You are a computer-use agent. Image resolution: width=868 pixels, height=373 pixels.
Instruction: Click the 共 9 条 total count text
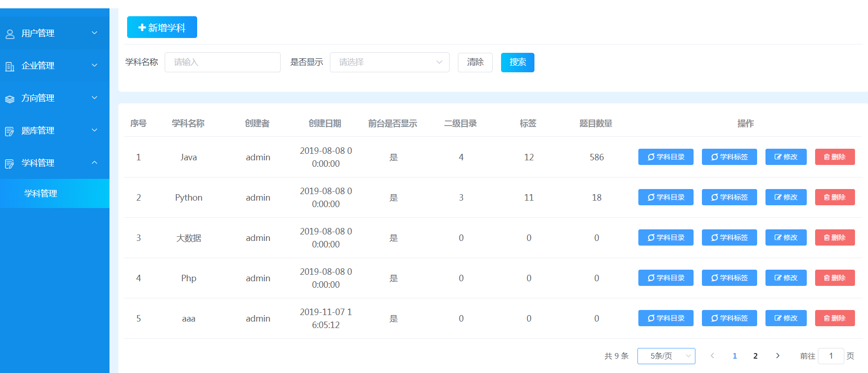[617, 356]
